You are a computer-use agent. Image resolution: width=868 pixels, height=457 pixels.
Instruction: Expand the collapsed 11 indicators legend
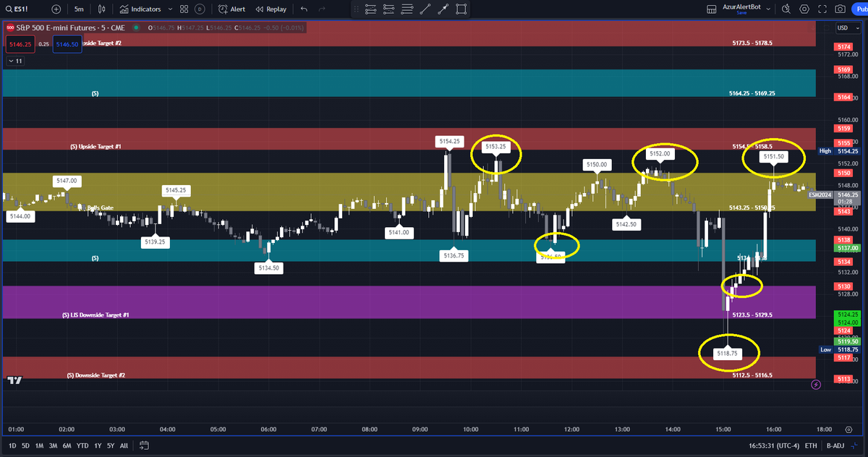tap(15, 61)
